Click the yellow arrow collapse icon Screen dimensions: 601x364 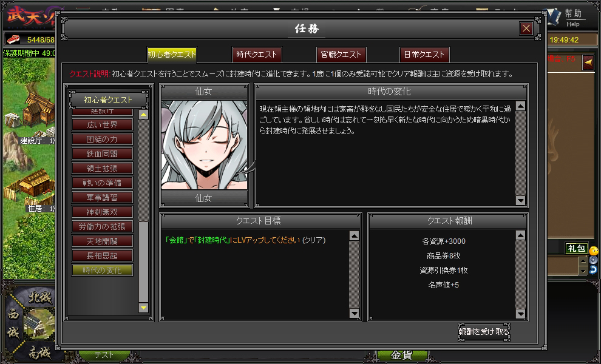[588, 62]
